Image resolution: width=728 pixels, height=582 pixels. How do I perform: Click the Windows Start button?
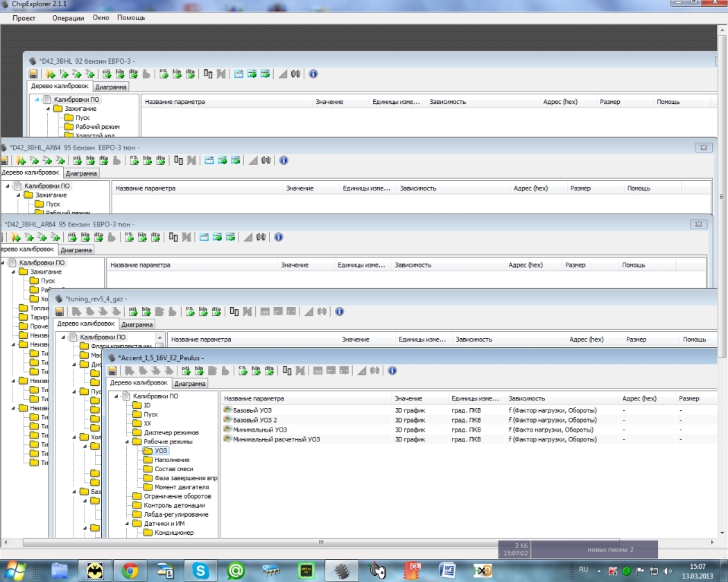coord(15,570)
